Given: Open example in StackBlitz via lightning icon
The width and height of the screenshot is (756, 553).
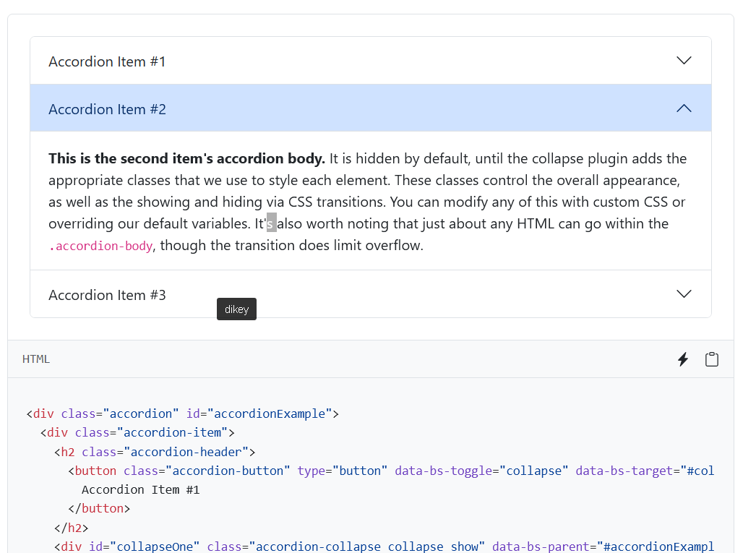Looking at the screenshot, I should coord(683,359).
